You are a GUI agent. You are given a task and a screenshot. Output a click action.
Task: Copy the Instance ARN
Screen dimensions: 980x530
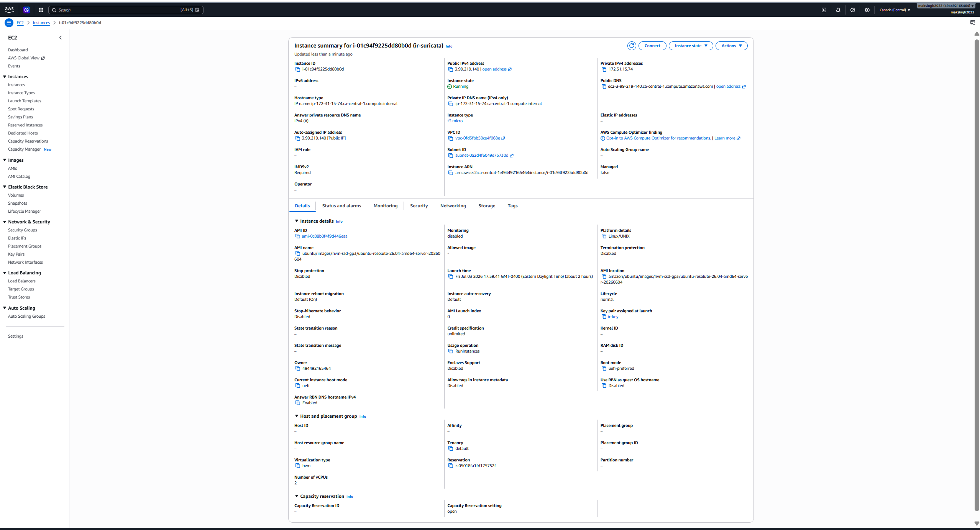click(x=451, y=173)
